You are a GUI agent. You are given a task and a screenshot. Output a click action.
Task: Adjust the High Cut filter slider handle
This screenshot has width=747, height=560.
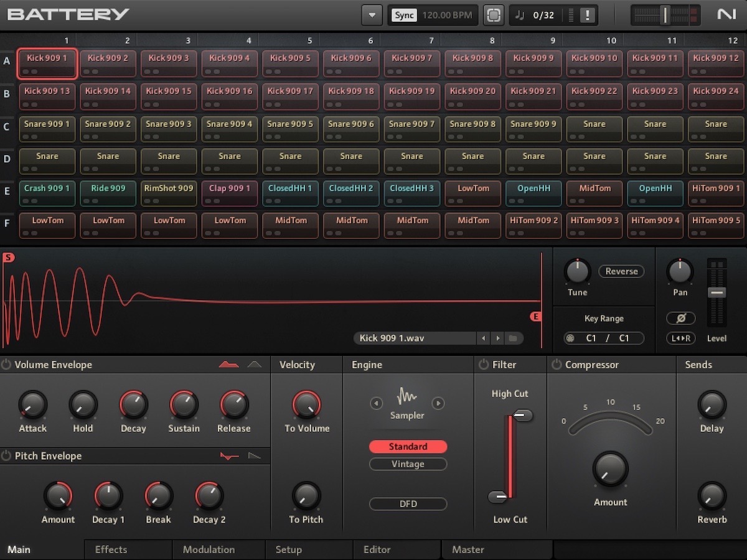pos(523,416)
